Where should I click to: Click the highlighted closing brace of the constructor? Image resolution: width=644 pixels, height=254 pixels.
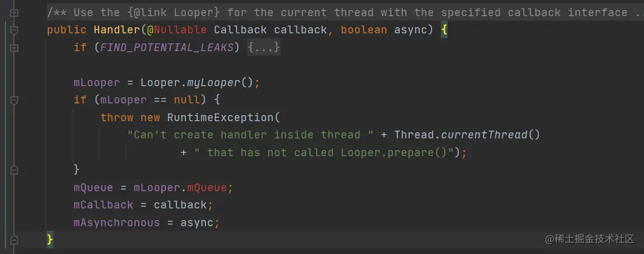pyautogui.click(x=50, y=239)
